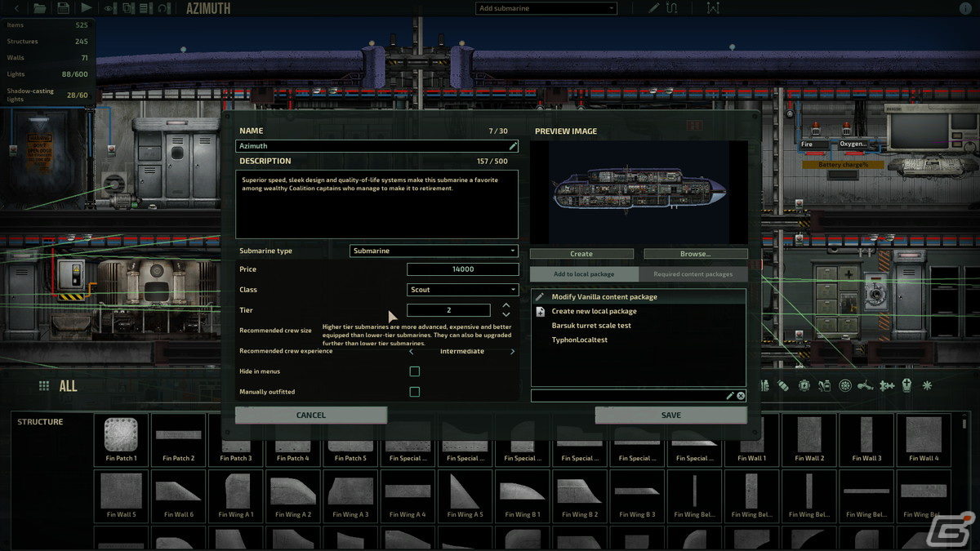Viewport: 980px width, 551px height.
Task: Click the Create preview image button
Action: [581, 254]
